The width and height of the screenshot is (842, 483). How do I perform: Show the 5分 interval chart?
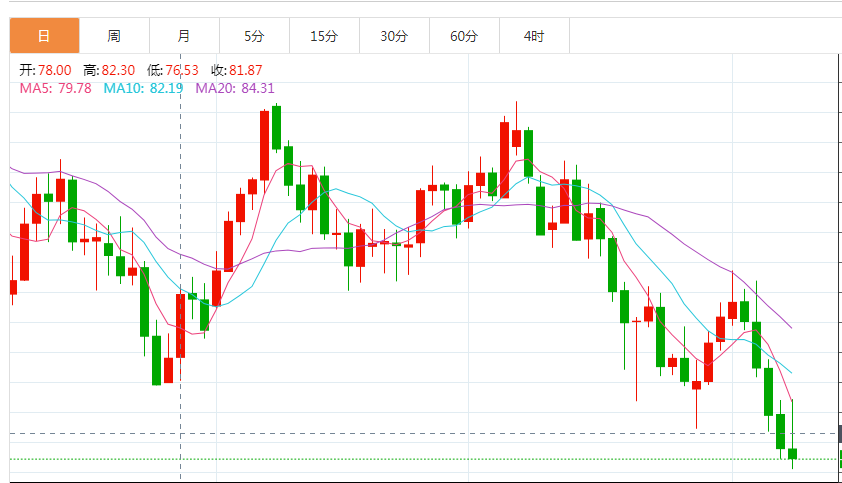tap(254, 36)
